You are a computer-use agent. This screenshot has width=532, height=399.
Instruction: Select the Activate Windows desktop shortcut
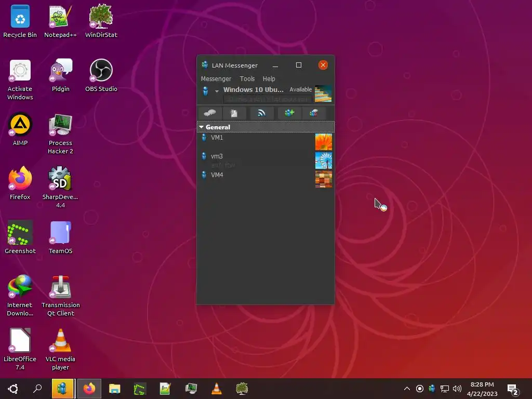20,80
